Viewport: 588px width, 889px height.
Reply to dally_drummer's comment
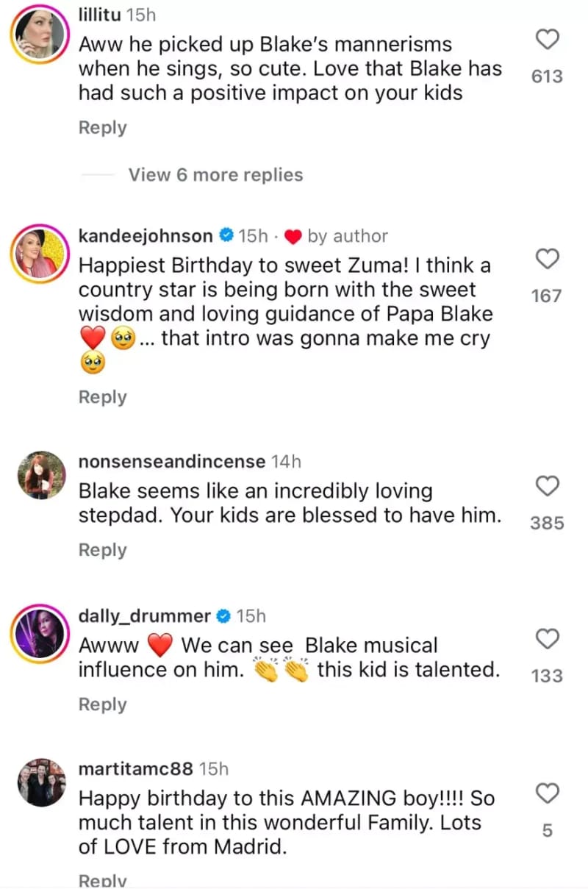(x=103, y=704)
